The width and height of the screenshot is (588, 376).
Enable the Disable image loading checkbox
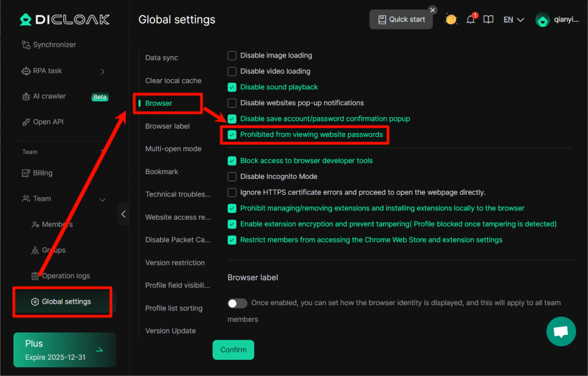click(x=232, y=56)
